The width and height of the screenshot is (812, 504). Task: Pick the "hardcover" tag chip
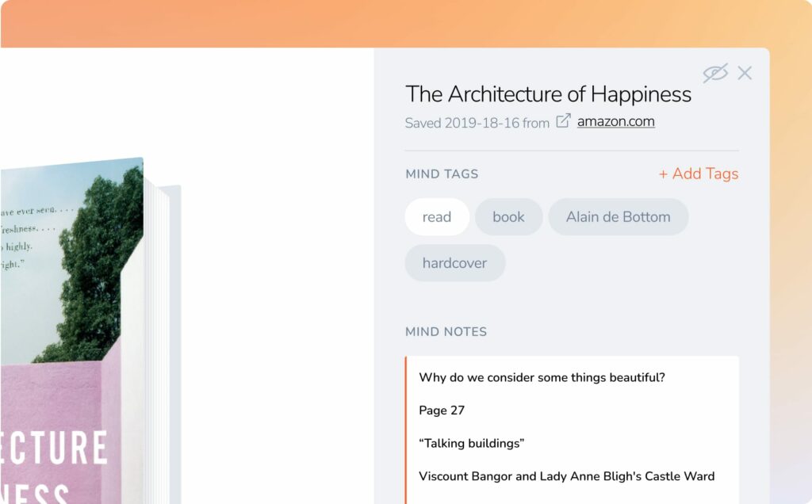[454, 263]
